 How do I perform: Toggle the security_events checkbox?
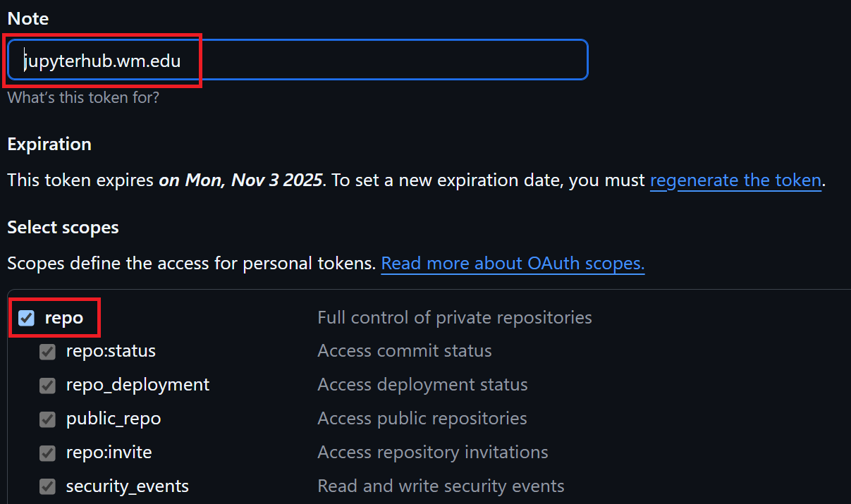[x=47, y=486]
